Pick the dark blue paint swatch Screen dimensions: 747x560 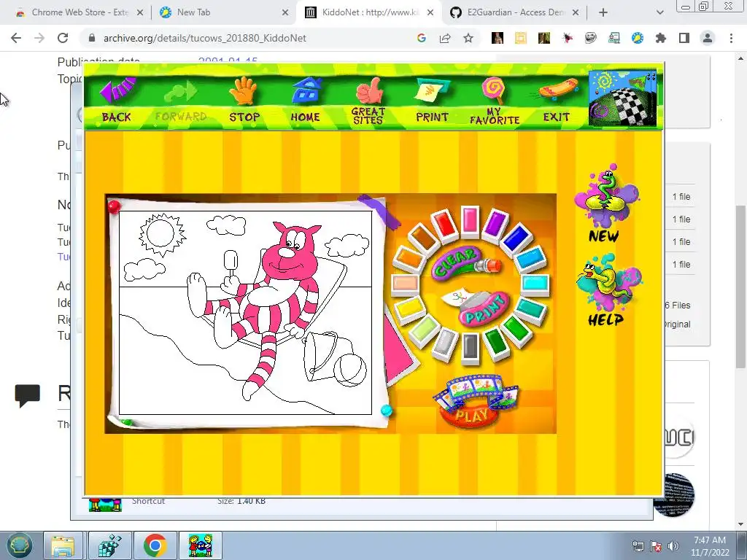(x=517, y=238)
